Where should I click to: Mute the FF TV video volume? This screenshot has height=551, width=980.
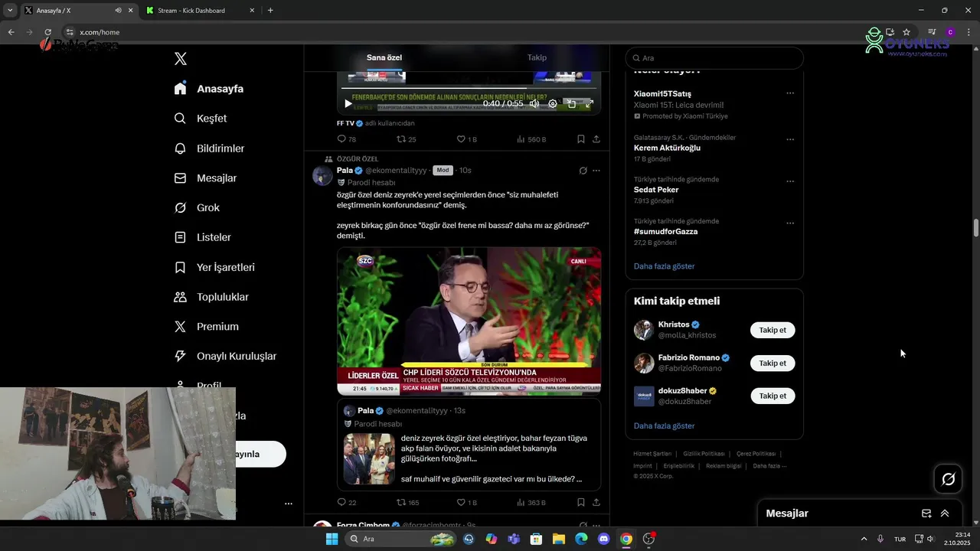tap(534, 103)
